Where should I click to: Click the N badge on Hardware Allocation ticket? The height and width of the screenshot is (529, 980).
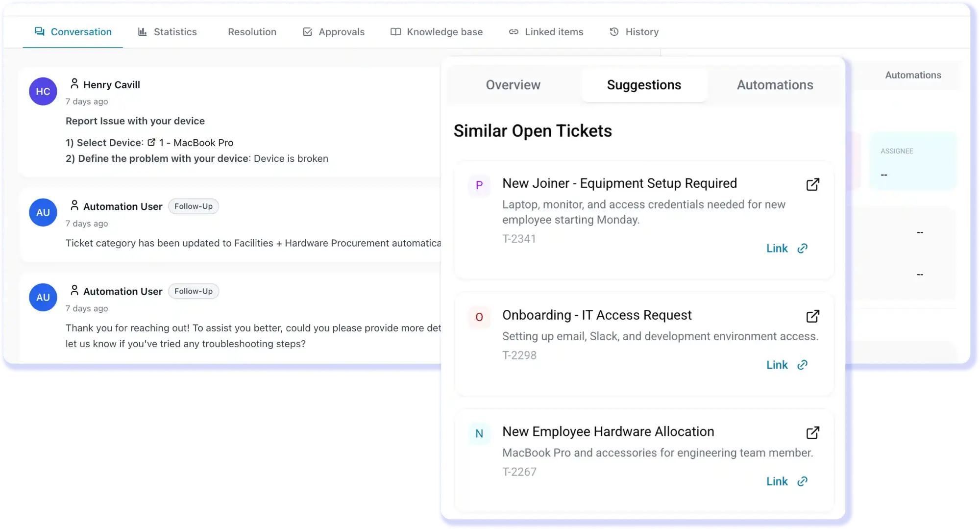click(479, 433)
